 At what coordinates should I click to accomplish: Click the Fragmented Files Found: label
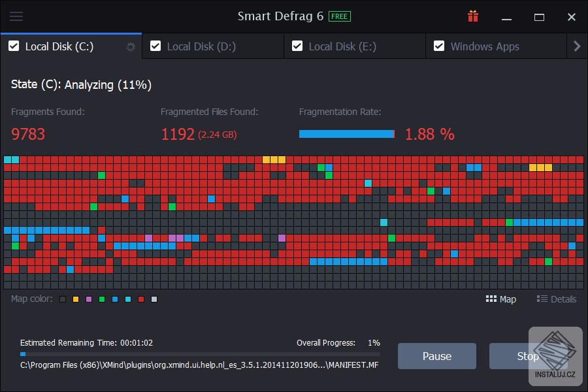[209, 112]
